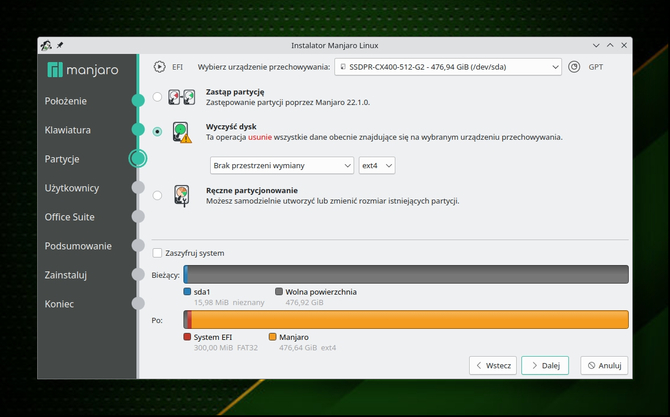Click the pin window icon in title bar
Image resolution: width=670 pixels, height=417 pixels.
point(60,45)
